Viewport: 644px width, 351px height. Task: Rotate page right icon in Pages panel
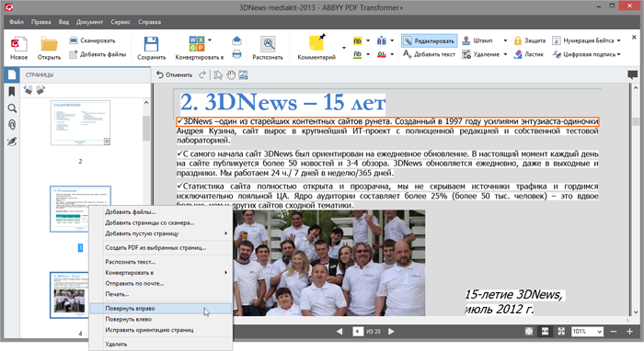(40, 89)
